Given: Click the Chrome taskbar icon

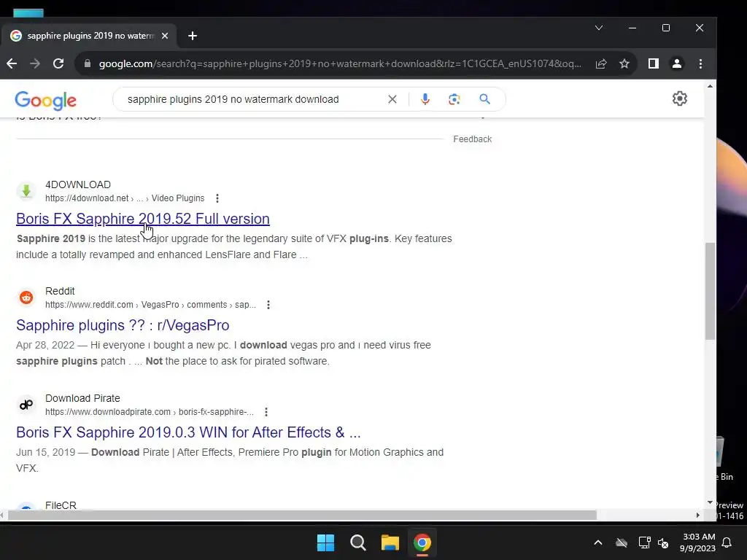Looking at the screenshot, I should coord(422,542).
